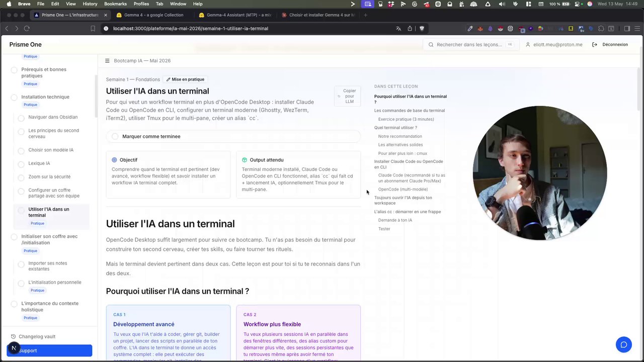Switch to Choisir et installer Gemma 4 tab
The height and width of the screenshot is (362, 644).
click(x=318, y=15)
